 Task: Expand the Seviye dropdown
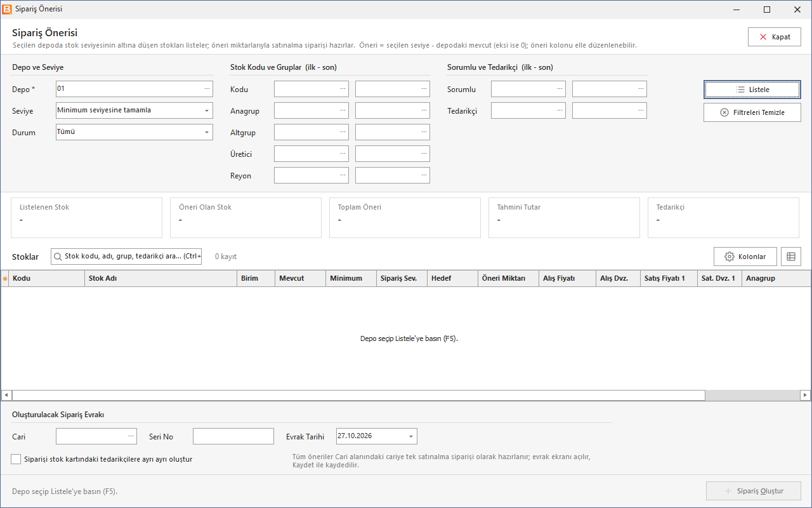point(207,110)
